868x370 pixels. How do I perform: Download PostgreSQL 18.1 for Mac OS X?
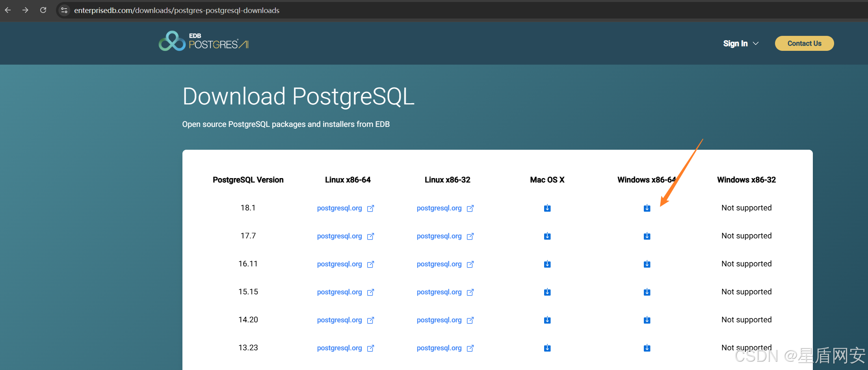[547, 208]
